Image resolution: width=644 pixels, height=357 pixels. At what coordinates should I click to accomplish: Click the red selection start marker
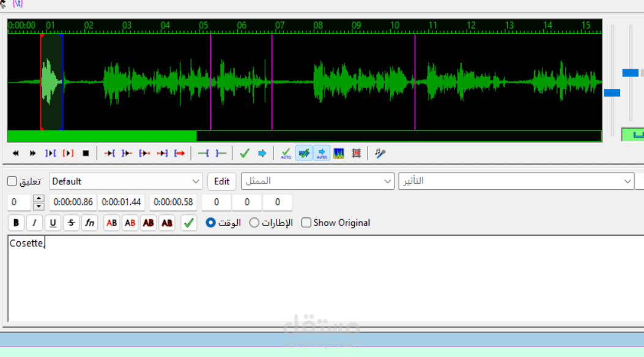pos(41,82)
